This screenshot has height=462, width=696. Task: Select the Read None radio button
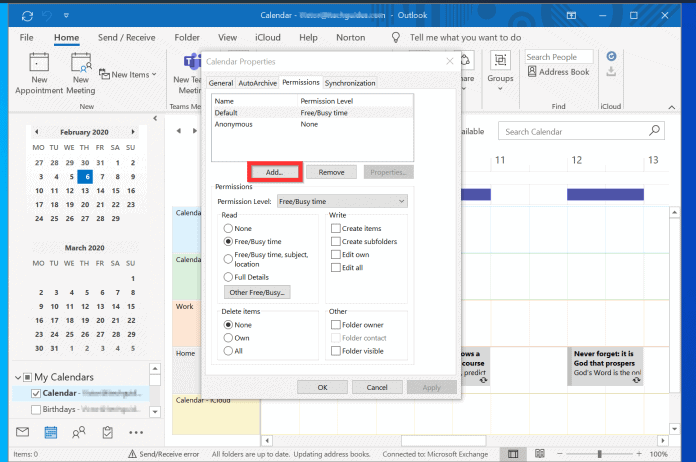point(228,229)
